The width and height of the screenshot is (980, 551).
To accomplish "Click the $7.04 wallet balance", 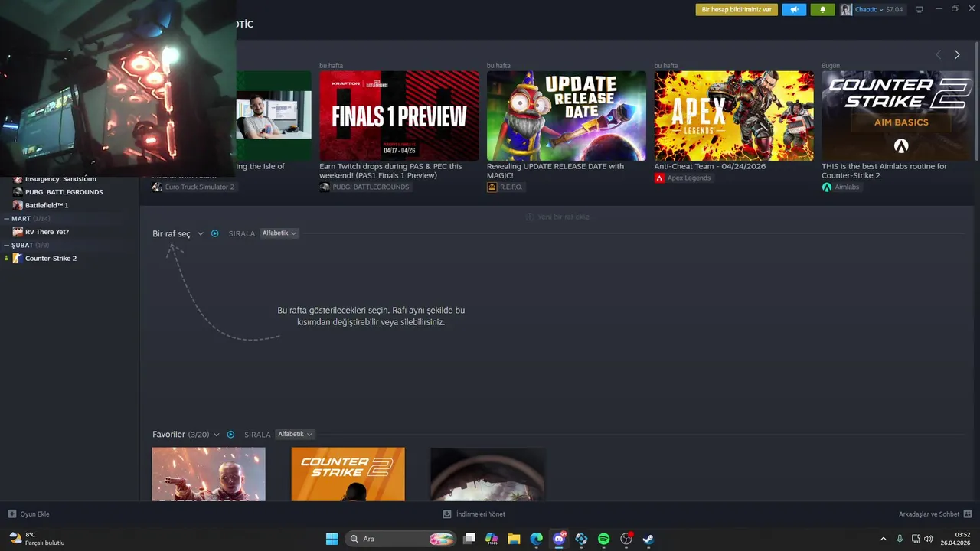I will click(x=894, y=10).
